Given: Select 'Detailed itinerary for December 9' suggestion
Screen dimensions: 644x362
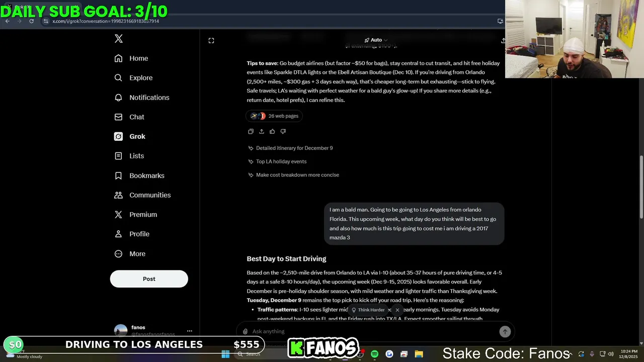Looking at the screenshot, I should click(x=290, y=148).
